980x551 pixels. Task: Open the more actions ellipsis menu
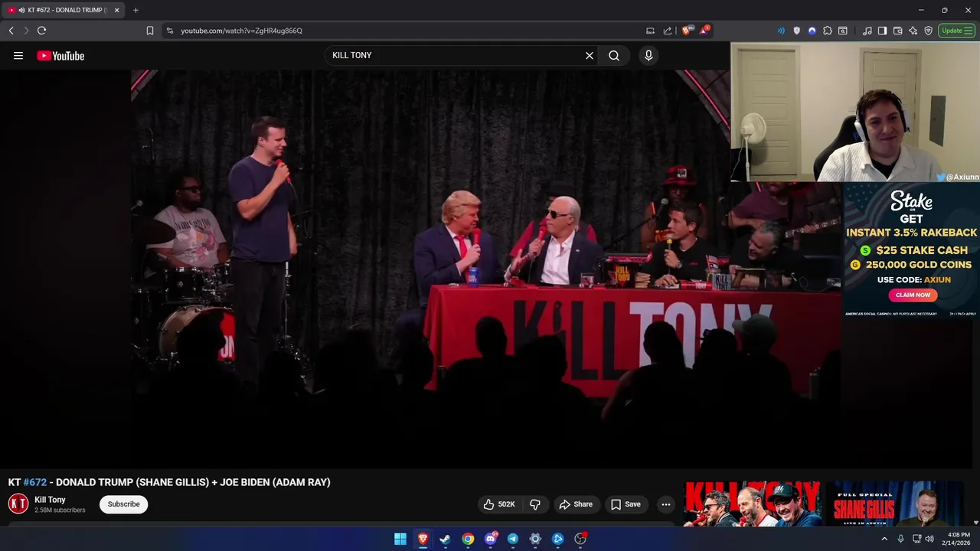point(666,504)
